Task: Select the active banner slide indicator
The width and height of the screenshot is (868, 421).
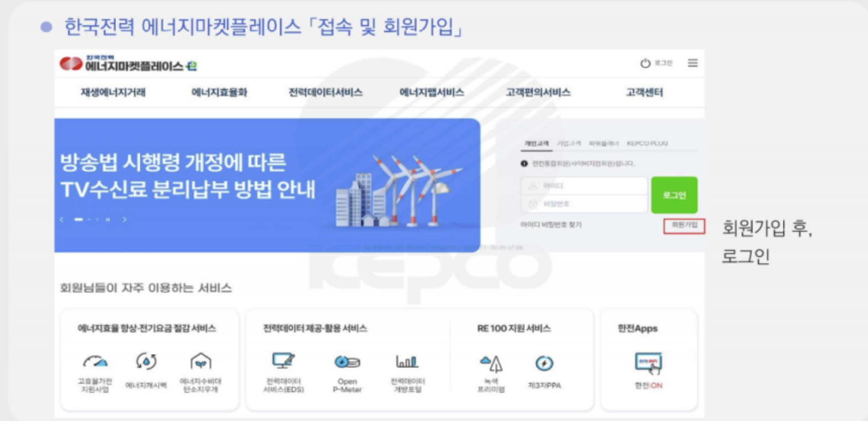Action: (x=78, y=219)
